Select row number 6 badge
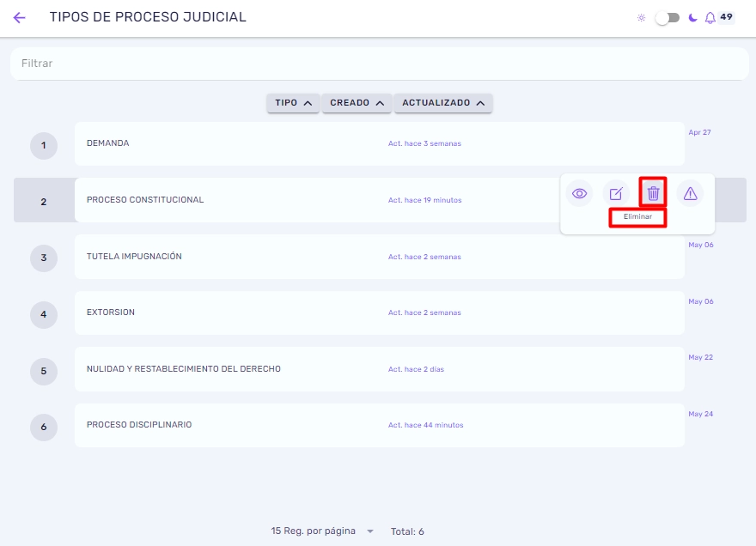Screen dimensions: 756x546 (x=44, y=427)
